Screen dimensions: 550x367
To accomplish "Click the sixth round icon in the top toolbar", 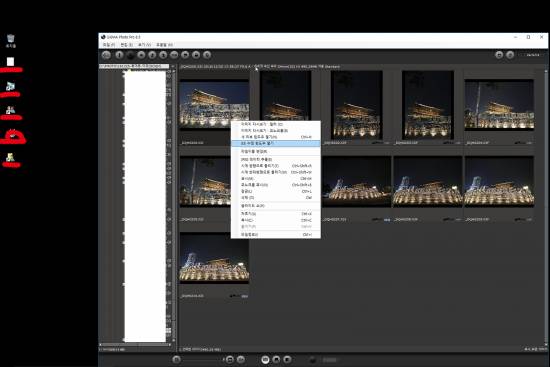I will [x=163, y=55].
